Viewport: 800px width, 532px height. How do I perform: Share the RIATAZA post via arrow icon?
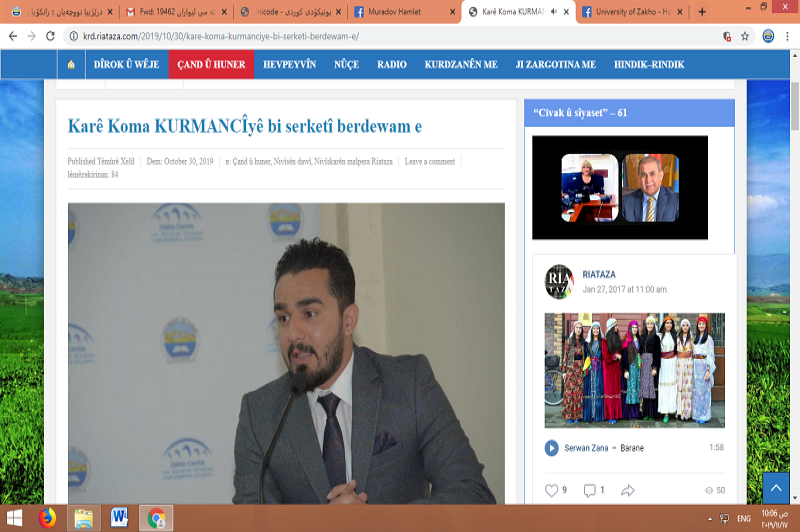pyautogui.click(x=628, y=490)
